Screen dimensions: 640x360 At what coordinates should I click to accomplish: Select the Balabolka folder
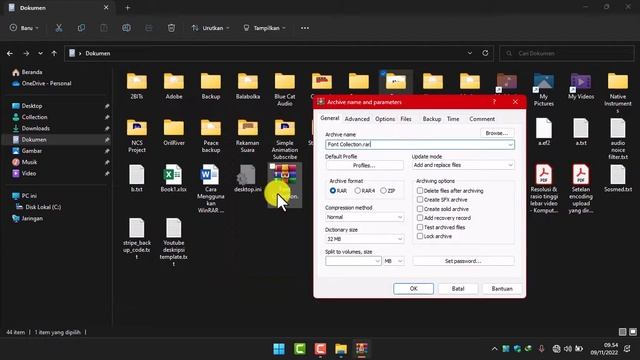[x=248, y=86]
